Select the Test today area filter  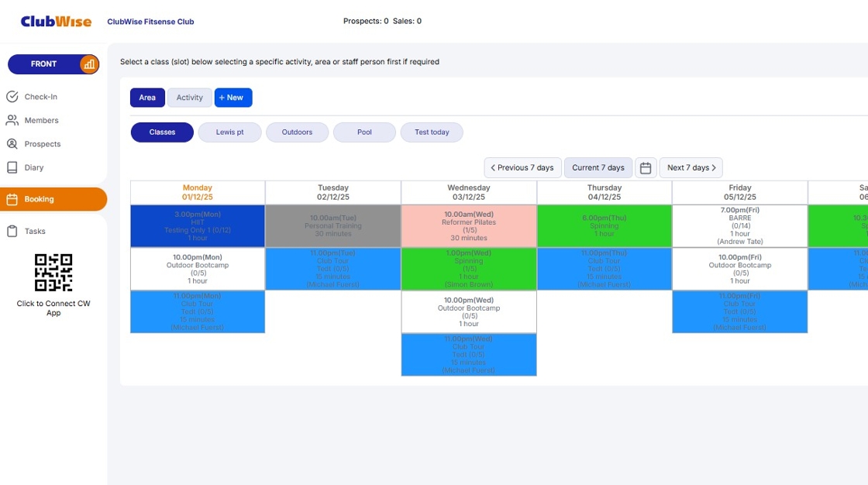pyautogui.click(x=432, y=132)
